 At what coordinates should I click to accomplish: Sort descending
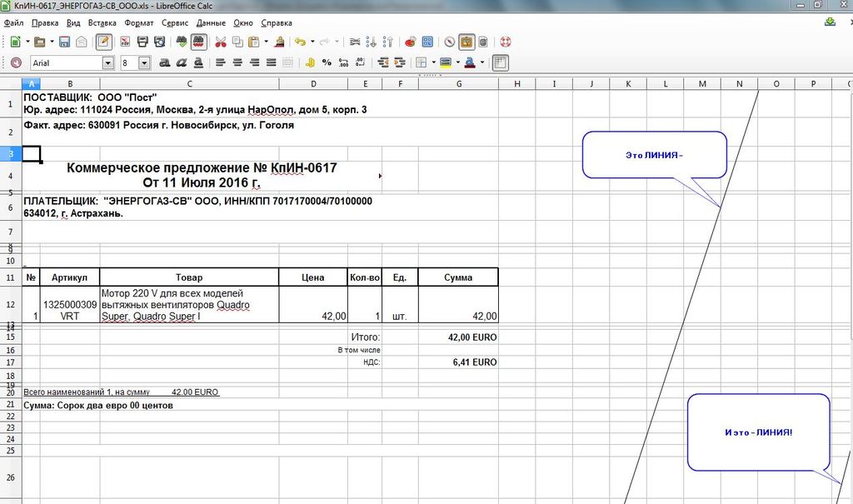[388, 42]
